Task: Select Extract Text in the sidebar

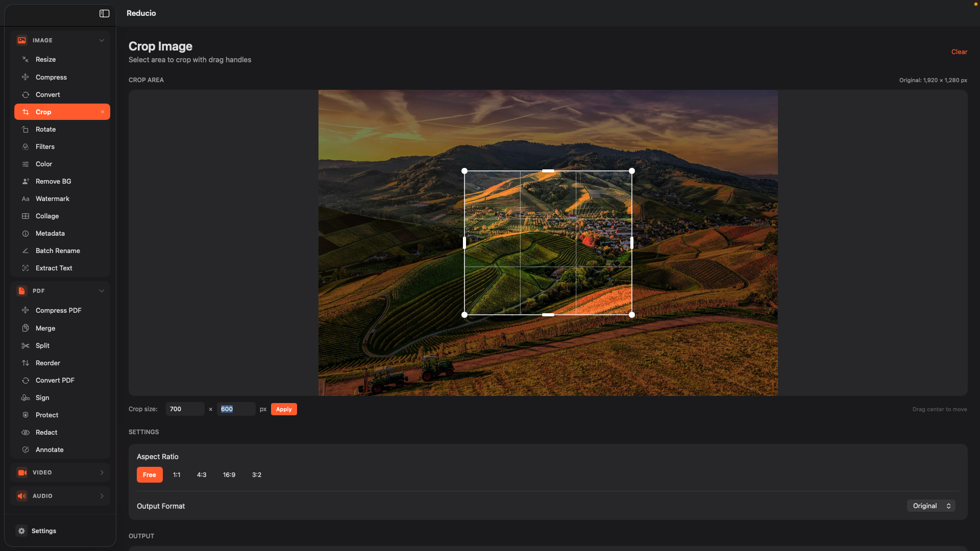Action: [x=54, y=268]
